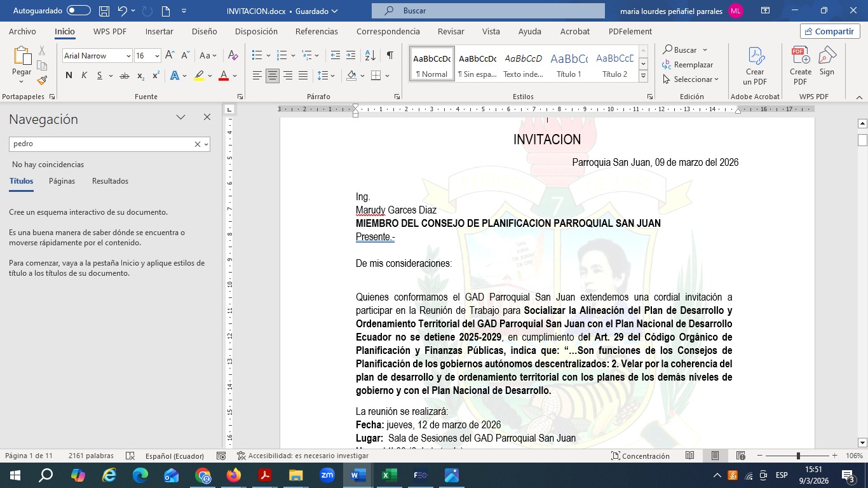868x488 pixels.
Task: Apply strikethrough text formatting
Action: [124, 76]
